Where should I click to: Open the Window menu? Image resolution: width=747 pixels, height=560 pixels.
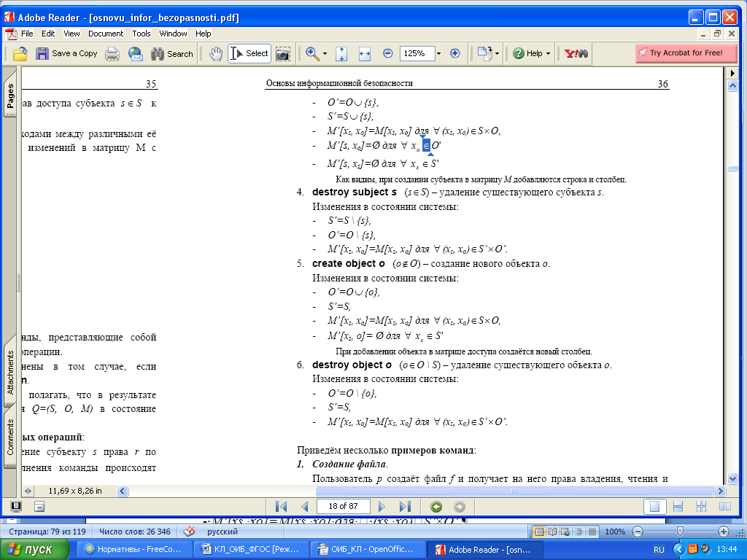click(x=173, y=34)
